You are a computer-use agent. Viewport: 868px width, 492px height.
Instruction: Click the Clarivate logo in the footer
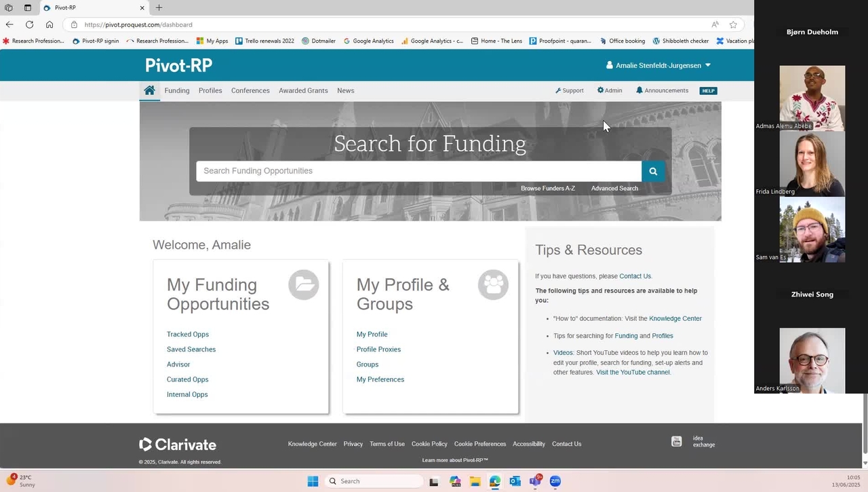point(178,444)
